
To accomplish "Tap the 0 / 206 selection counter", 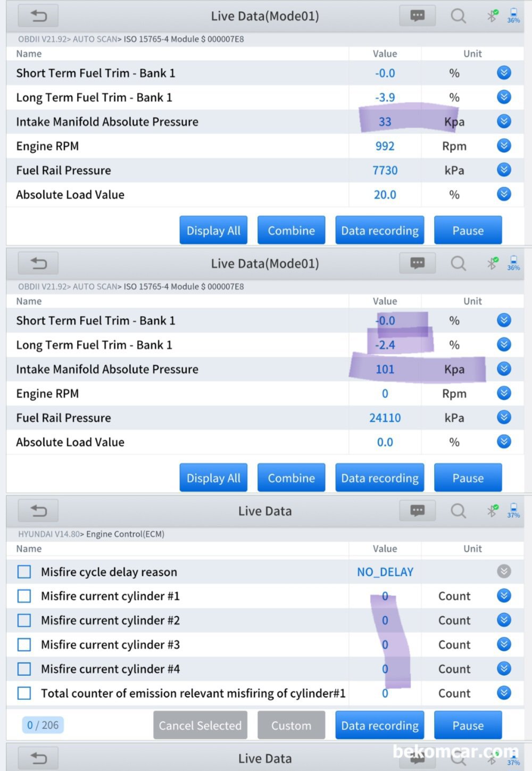I will [x=43, y=725].
